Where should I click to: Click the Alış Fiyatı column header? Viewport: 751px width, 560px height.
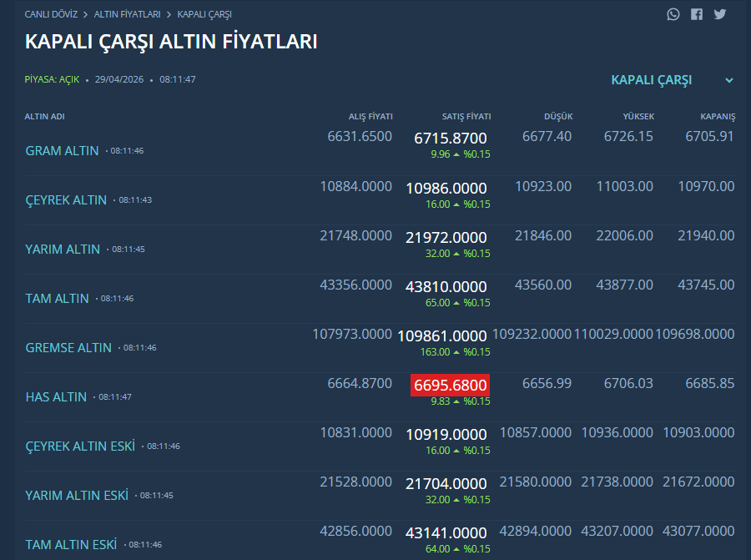(370, 116)
